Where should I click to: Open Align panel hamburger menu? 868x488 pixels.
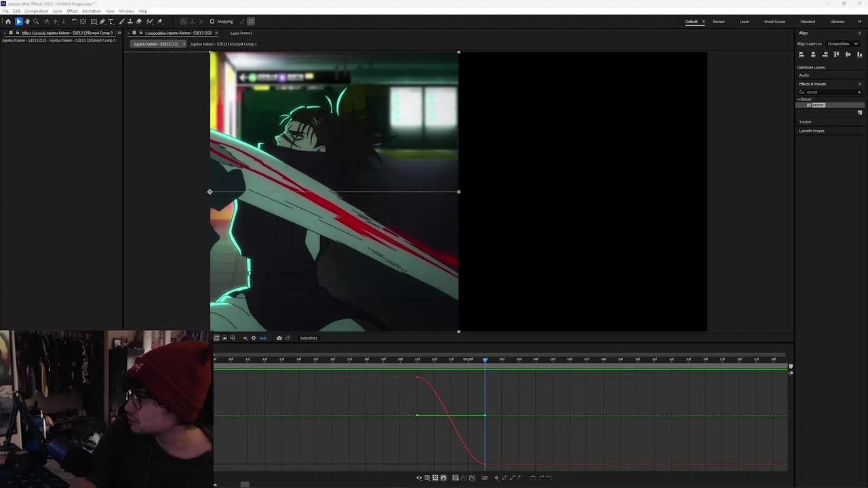(x=860, y=33)
